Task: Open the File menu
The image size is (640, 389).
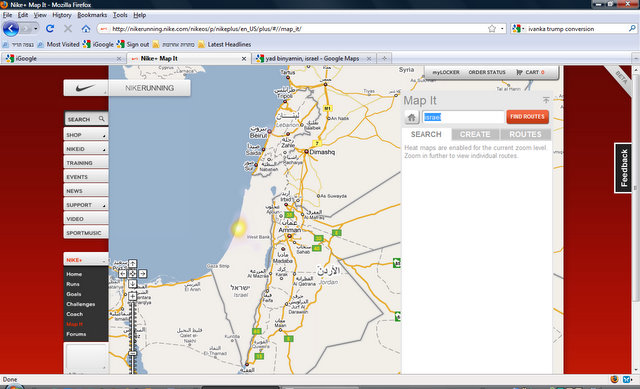Action: 7,15
